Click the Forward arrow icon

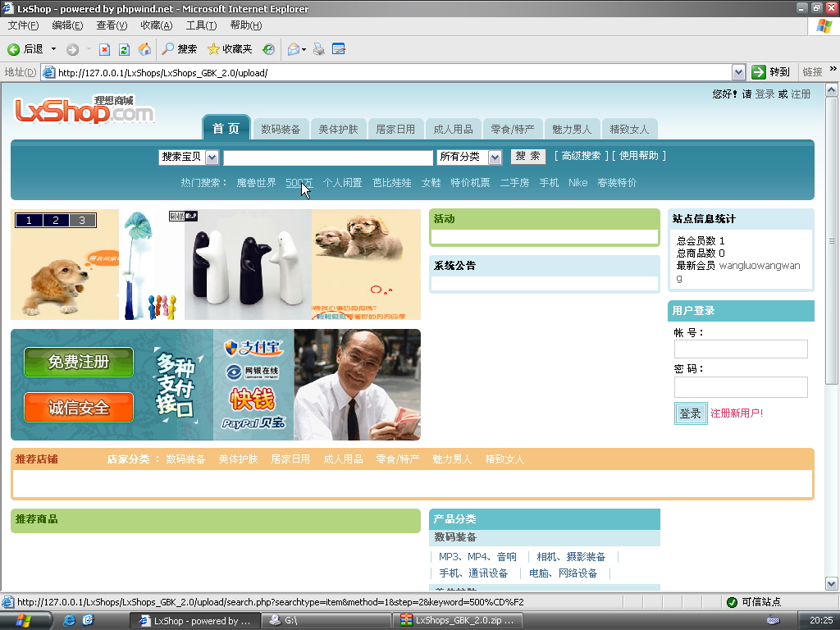click(x=72, y=49)
